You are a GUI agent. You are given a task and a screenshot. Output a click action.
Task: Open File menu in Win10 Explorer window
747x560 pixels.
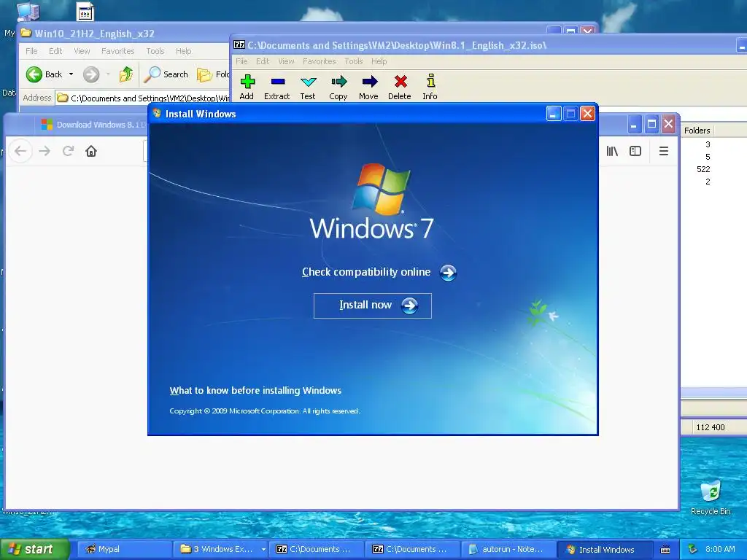coord(31,51)
